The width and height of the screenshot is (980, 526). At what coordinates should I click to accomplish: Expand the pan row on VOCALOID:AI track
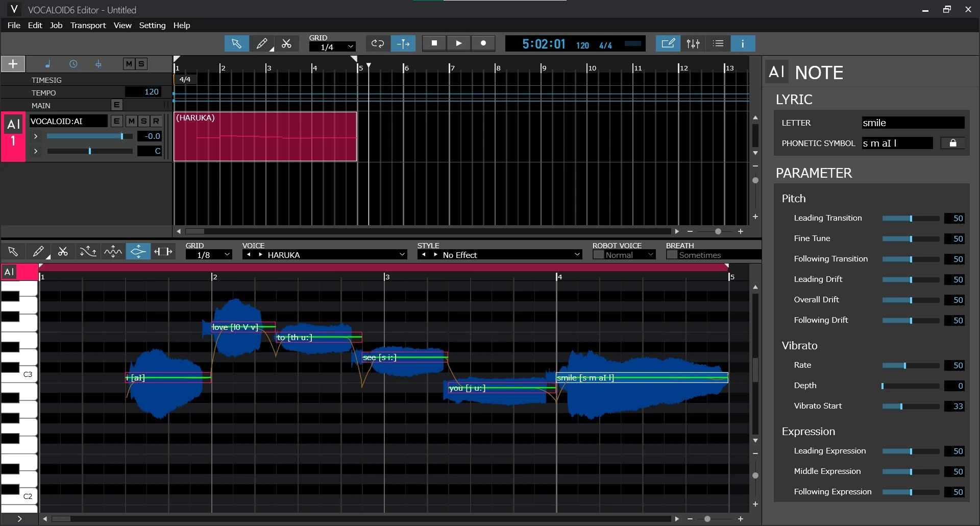tap(36, 151)
